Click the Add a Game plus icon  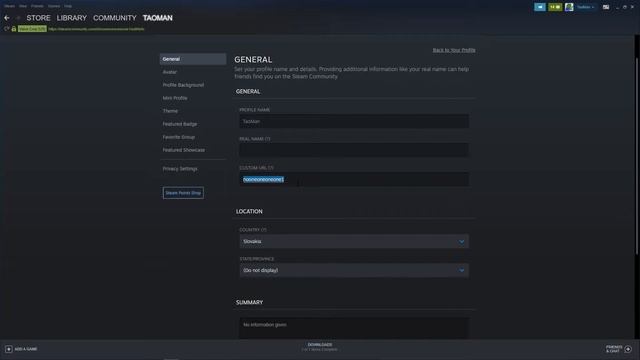[x=9, y=349]
